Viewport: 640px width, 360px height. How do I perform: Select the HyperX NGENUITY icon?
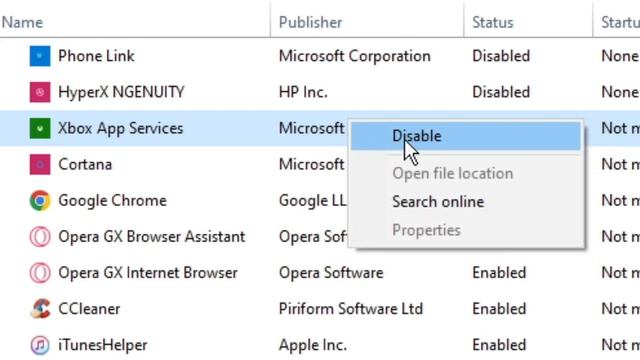[x=40, y=92]
